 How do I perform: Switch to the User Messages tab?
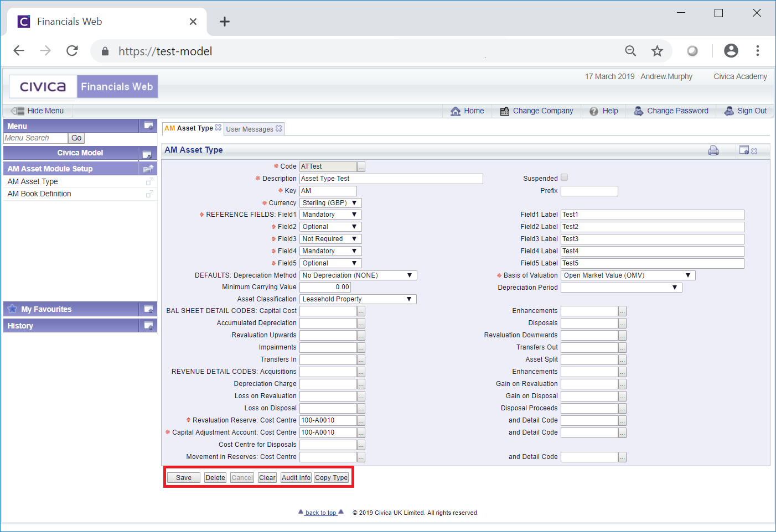(x=250, y=129)
